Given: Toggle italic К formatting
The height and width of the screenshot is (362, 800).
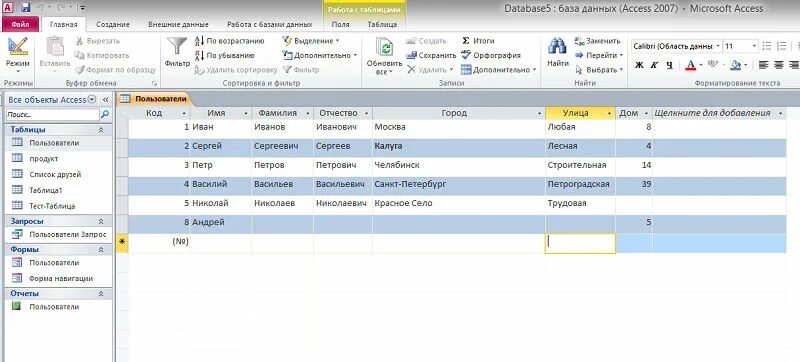Looking at the screenshot, I should tap(654, 65).
